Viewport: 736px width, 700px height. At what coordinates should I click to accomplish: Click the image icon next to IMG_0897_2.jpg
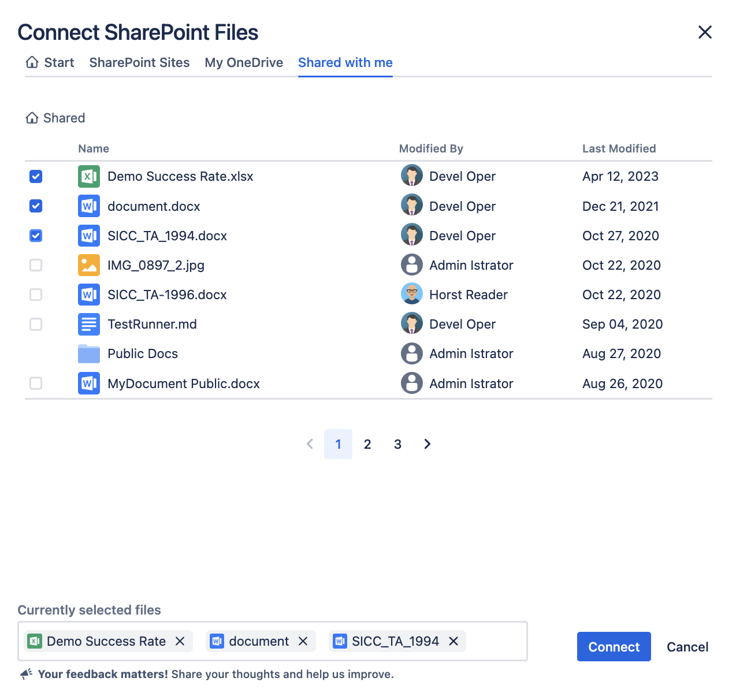[88, 265]
